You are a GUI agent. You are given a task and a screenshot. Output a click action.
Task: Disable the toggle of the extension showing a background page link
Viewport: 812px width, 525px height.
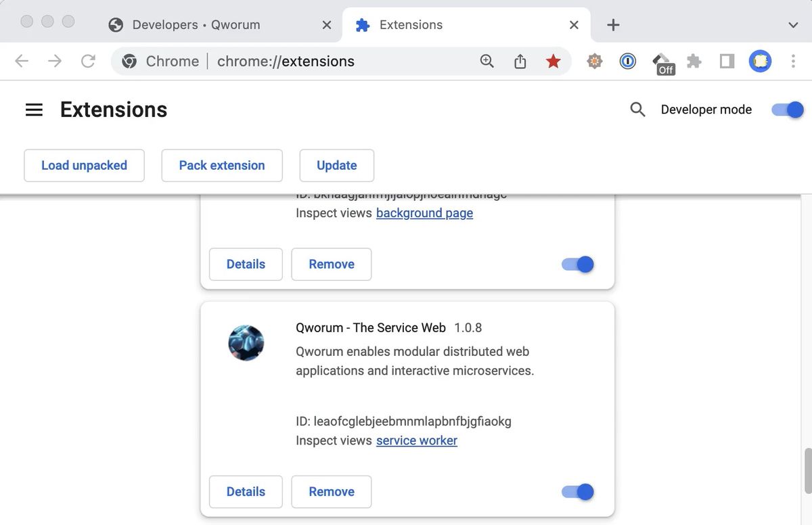578,265
